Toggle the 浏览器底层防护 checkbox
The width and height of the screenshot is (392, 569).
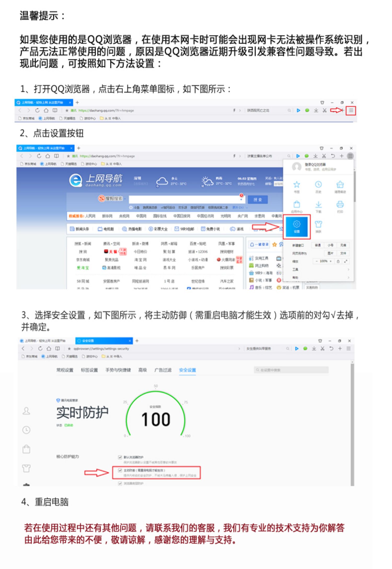point(120,483)
